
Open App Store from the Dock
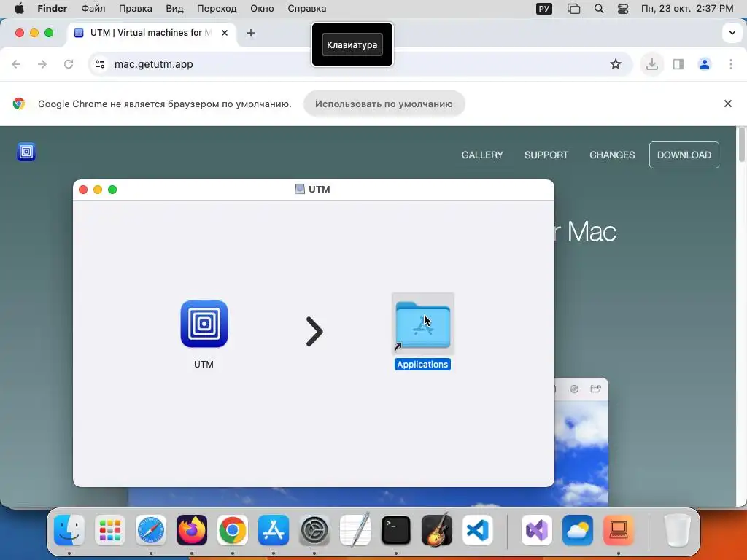[274, 530]
